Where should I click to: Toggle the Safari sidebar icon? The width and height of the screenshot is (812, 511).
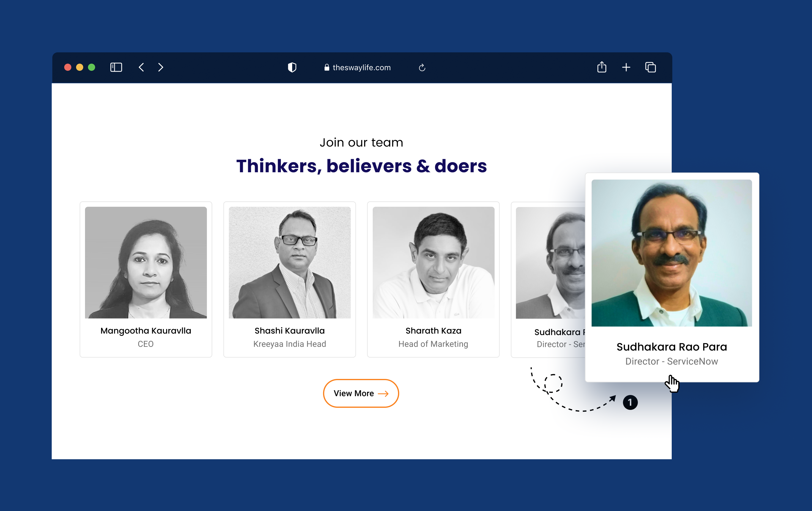(116, 67)
